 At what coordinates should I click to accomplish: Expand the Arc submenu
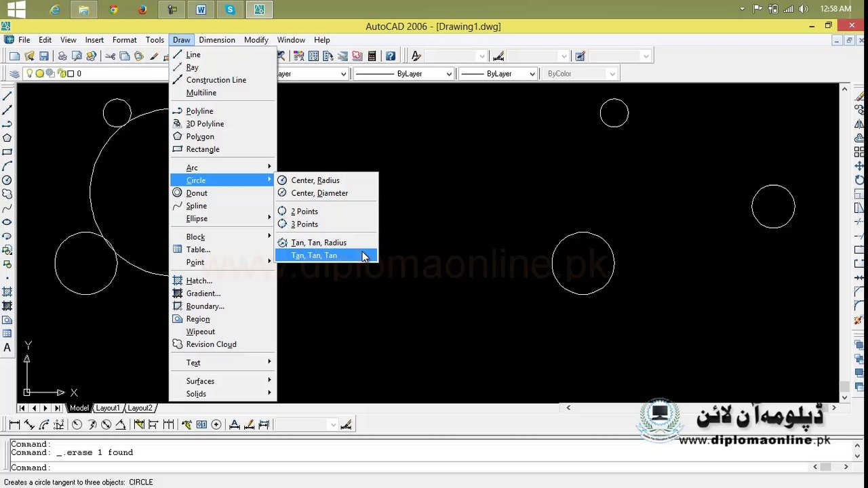pos(222,167)
